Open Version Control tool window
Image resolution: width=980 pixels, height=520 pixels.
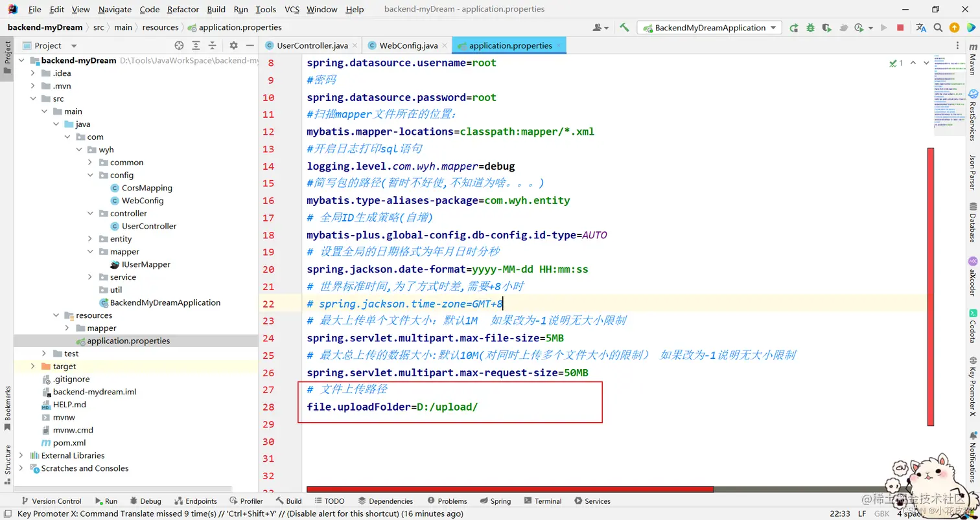point(52,501)
